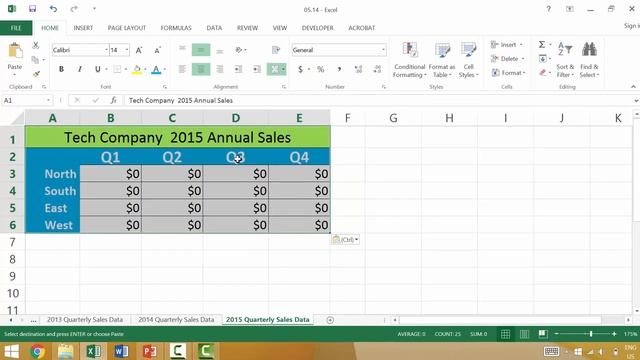Viewport: 640px width, 360px height.
Task: Open Chrome from the taskbar
Action: [x=37, y=351]
